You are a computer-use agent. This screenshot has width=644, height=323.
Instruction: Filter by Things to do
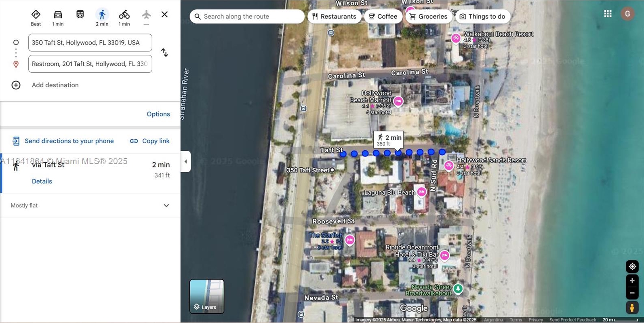click(483, 17)
